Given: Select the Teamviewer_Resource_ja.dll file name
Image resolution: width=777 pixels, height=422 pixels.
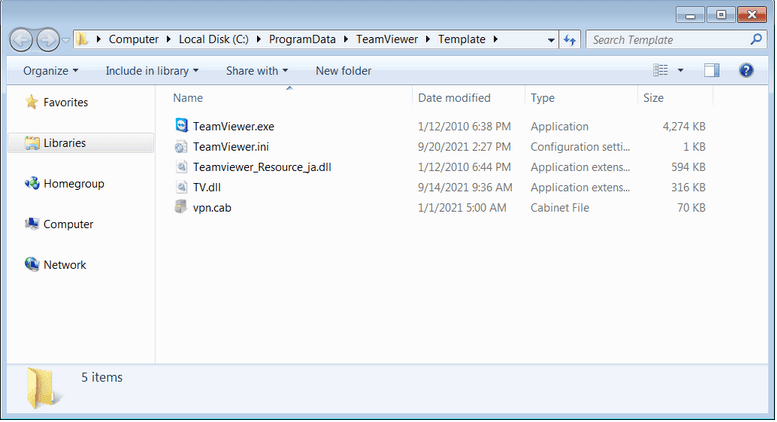Looking at the screenshot, I should [262, 167].
